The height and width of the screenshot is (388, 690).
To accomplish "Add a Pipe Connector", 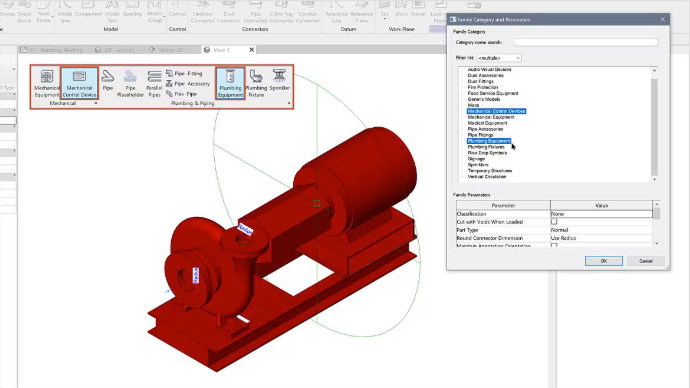I will [255, 12].
